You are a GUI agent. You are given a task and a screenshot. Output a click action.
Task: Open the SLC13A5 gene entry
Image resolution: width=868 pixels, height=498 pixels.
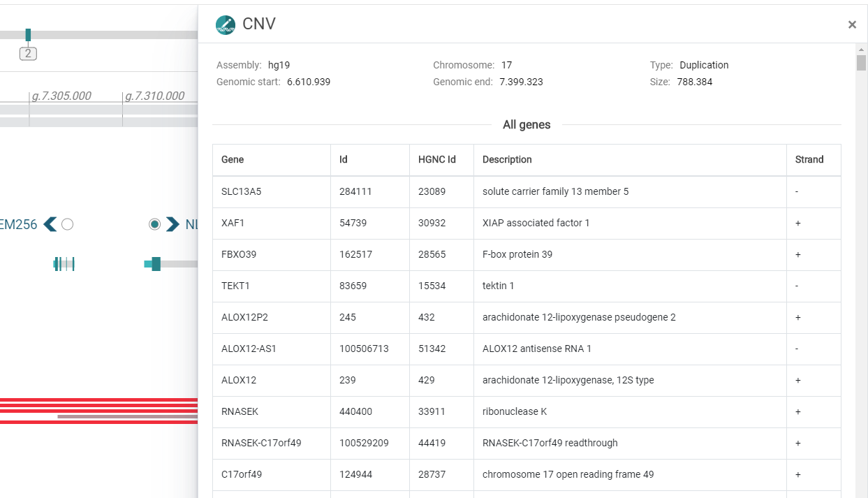[241, 191]
